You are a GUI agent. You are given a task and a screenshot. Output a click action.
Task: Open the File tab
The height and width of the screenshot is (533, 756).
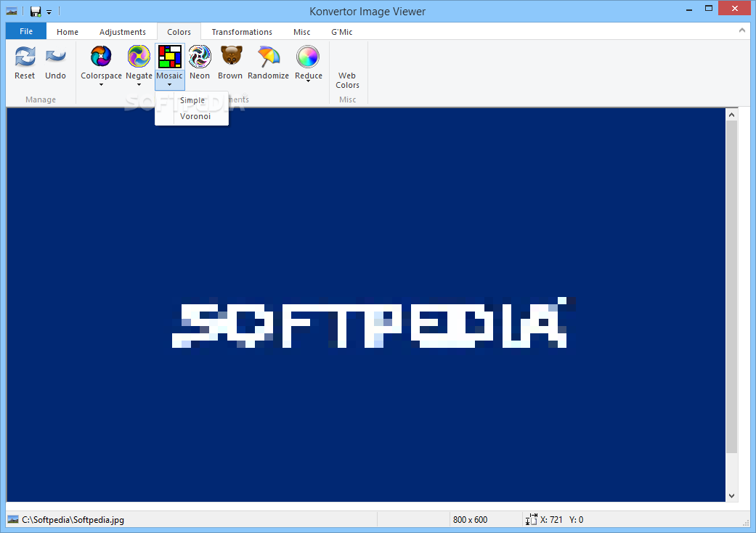26,31
